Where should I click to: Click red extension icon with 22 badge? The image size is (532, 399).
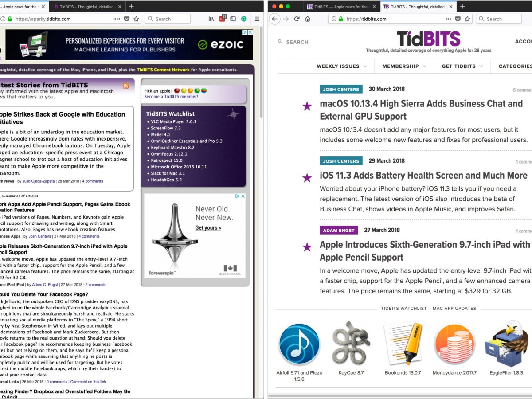pyautogui.click(x=223, y=19)
